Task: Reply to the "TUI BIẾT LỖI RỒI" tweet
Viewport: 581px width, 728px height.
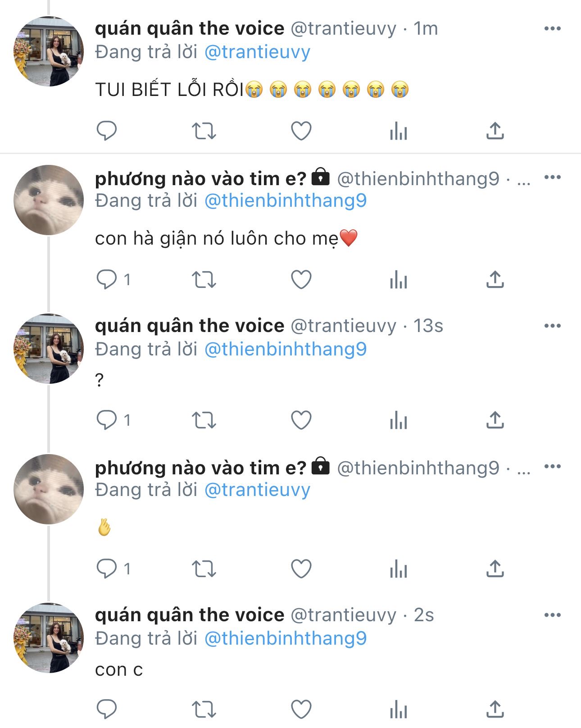Action: pyautogui.click(x=107, y=131)
